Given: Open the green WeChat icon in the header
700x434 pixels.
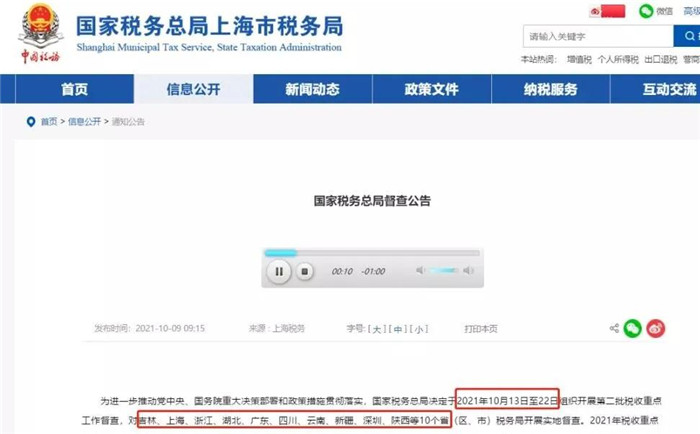Looking at the screenshot, I should (646, 11).
